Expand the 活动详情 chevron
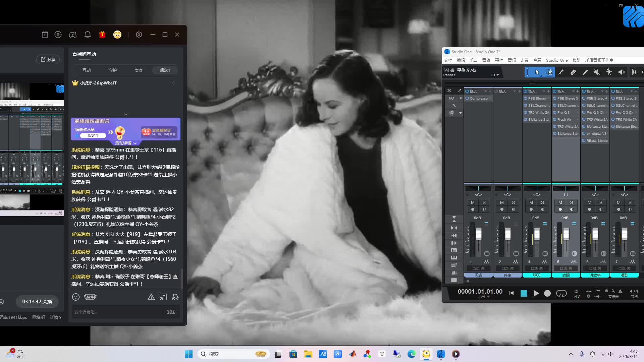Viewport: 644px width, 362px height. coord(135,143)
